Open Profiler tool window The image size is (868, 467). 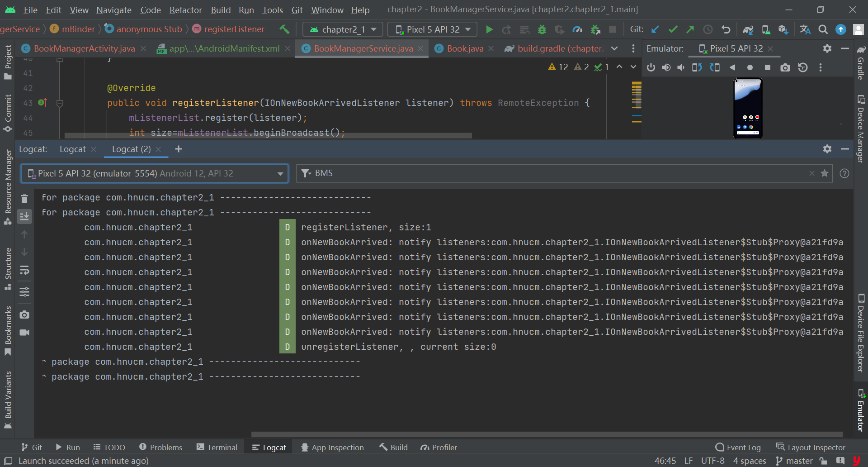pos(439,448)
